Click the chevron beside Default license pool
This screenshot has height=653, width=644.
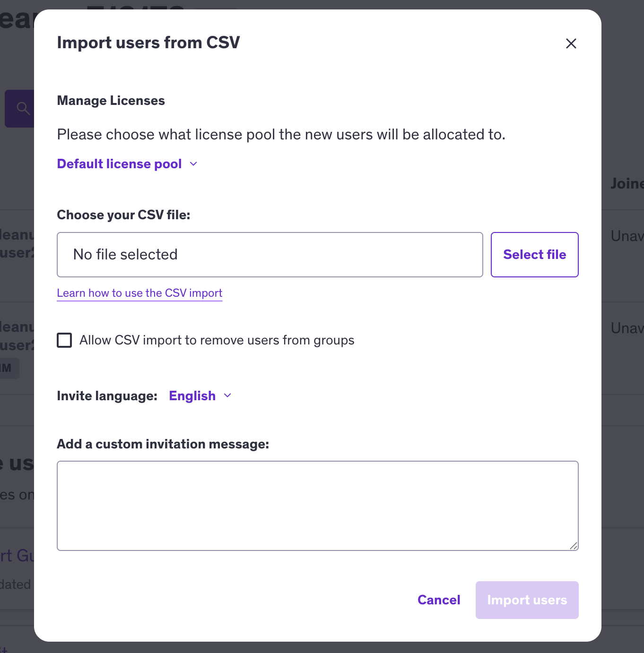click(193, 164)
